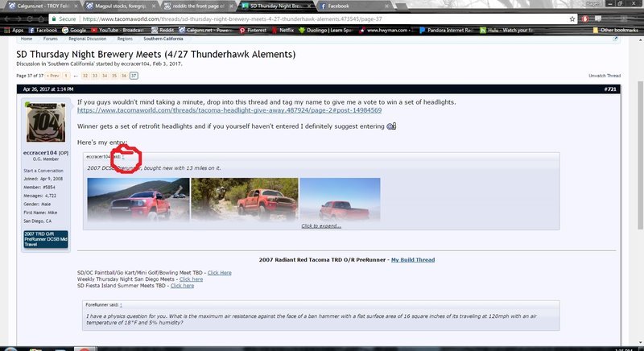The image size is (644, 351).
Task: Click the red extension icon beside the star
Action: pos(585,19)
